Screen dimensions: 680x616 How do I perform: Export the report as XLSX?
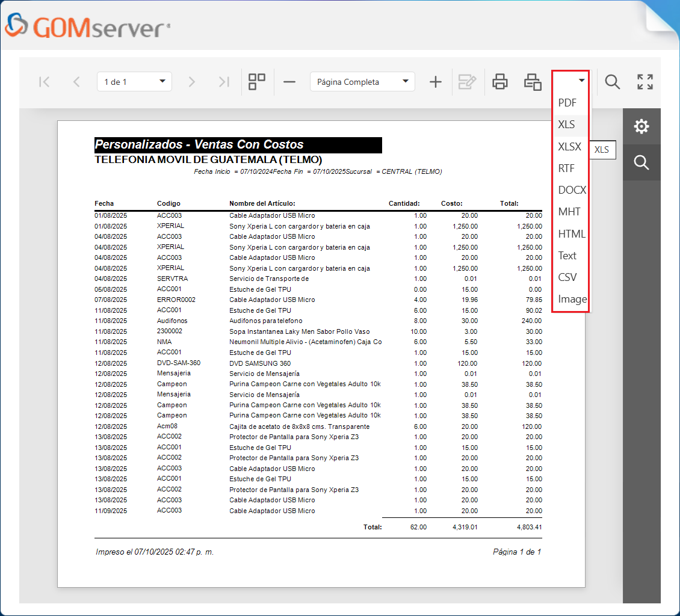pos(571,146)
